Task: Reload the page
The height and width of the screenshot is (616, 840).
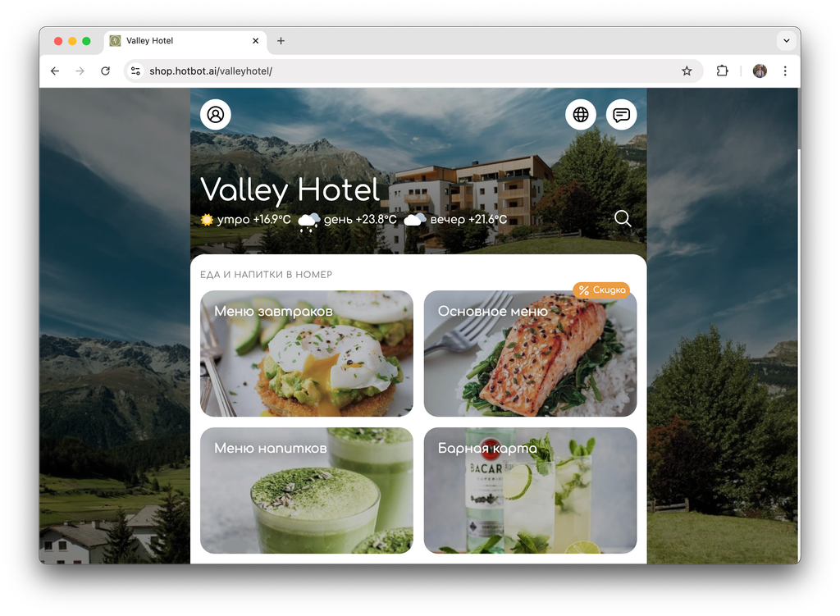Action: [x=106, y=71]
